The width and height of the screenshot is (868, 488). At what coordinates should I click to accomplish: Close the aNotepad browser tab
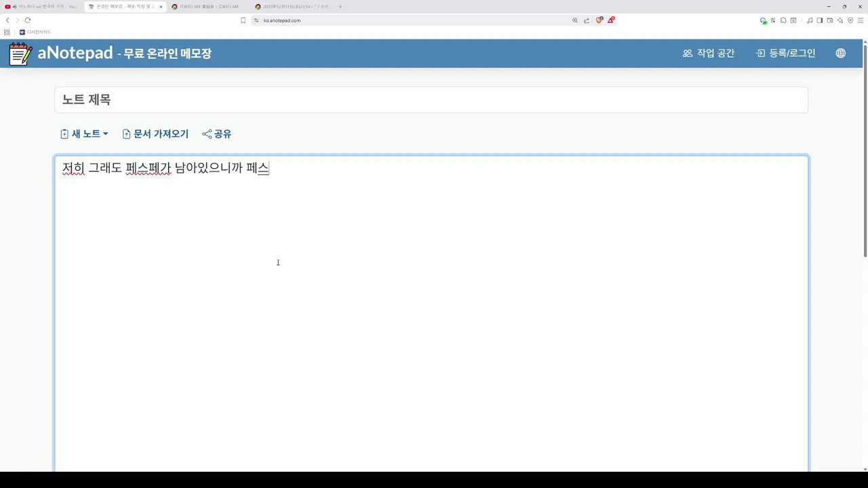click(161, 7)
